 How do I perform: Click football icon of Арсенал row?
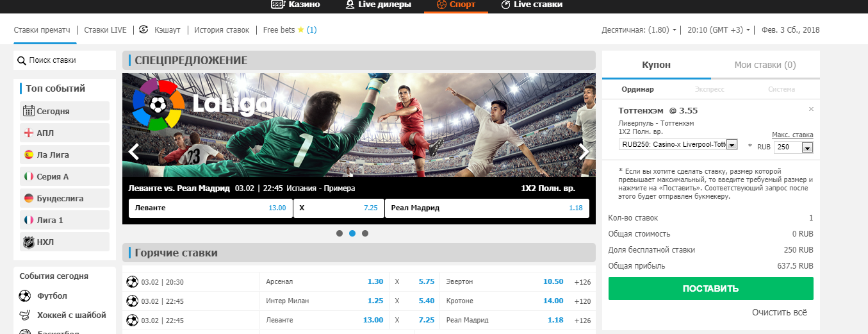click(x=132, y=281)
